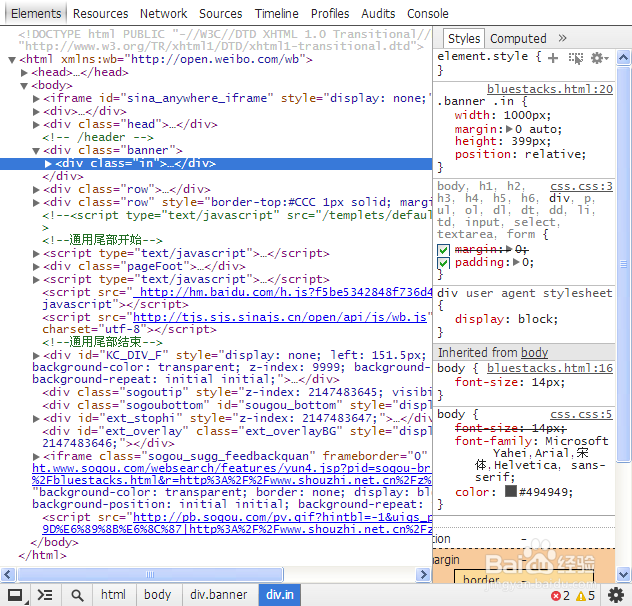Open DevTools settings gear in status bar

coord(616,595)
